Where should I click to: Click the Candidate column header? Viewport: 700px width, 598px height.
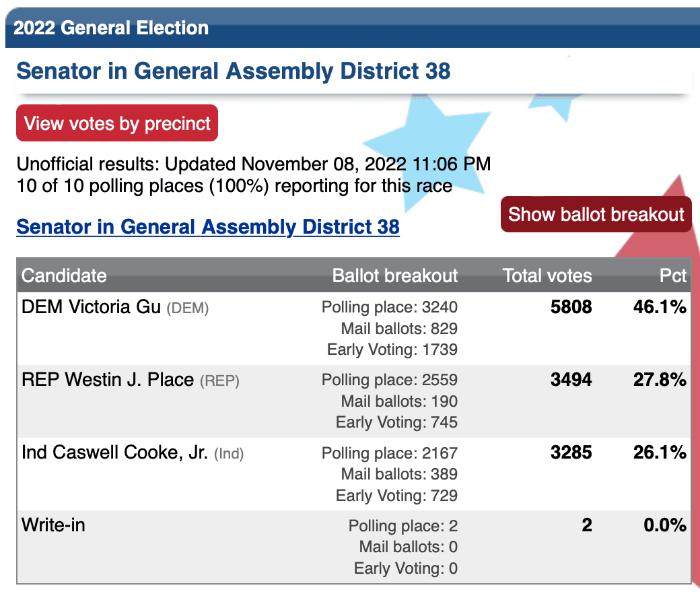[x=65, y=275]
